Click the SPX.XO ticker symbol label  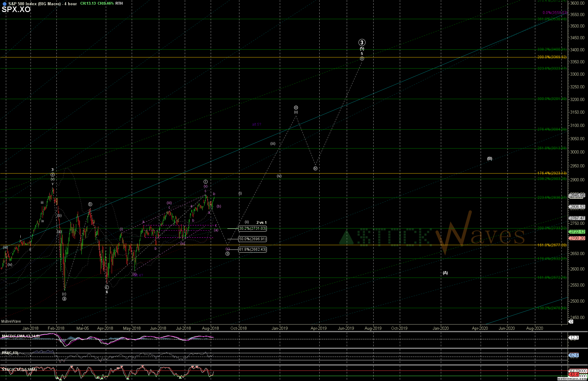coord(16,10)
